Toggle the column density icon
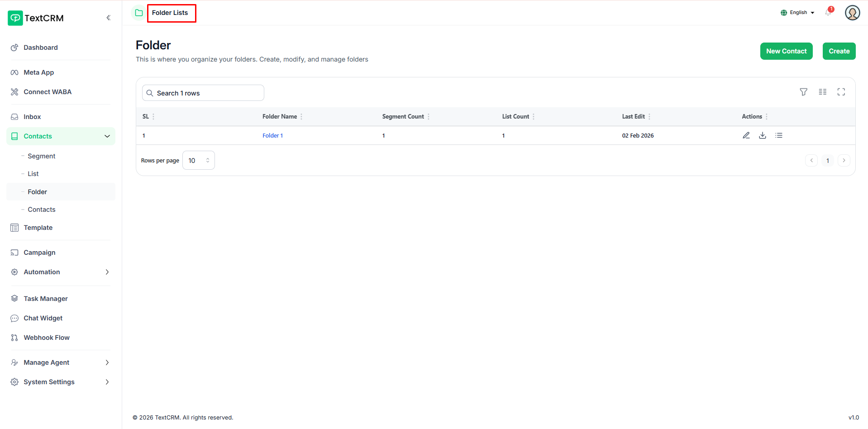This screenshot has height=429, width=868. pyautogui.click(x=822, y=92)
